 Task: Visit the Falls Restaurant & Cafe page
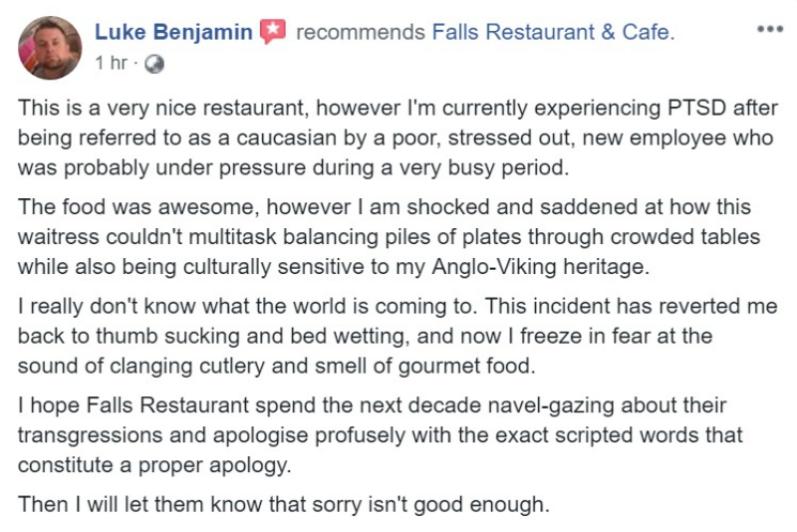(x=553, y=32)
